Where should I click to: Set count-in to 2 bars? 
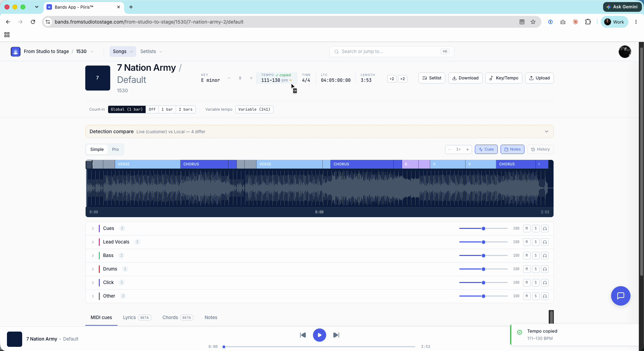coord(186,110)
